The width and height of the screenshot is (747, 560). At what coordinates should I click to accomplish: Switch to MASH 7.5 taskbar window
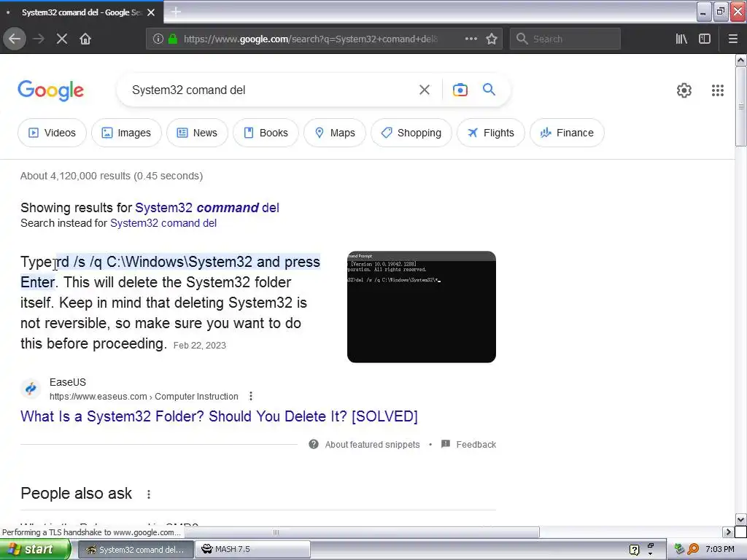(253, 550)
